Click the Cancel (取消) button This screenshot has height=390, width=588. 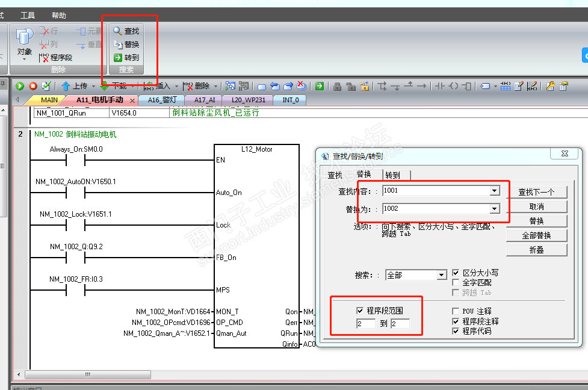coord(536,206)
